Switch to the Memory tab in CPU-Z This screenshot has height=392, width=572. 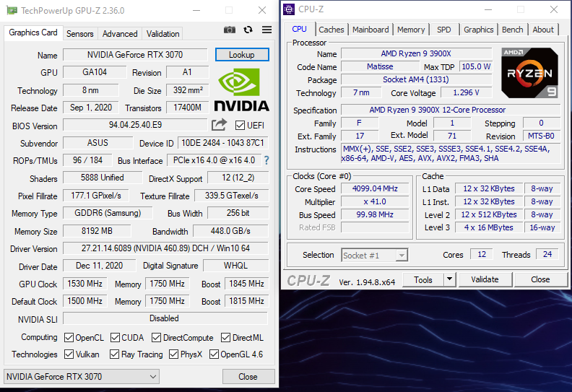[411, 30]
